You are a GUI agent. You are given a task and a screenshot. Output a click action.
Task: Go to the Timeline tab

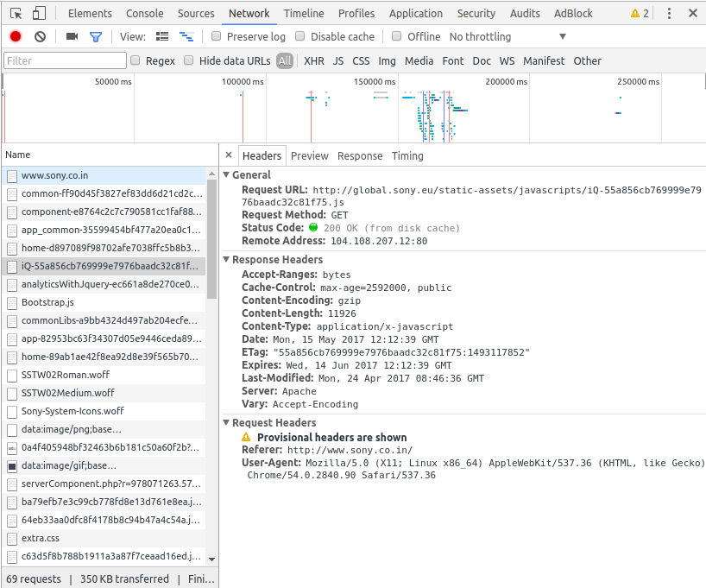click(304, 14)
